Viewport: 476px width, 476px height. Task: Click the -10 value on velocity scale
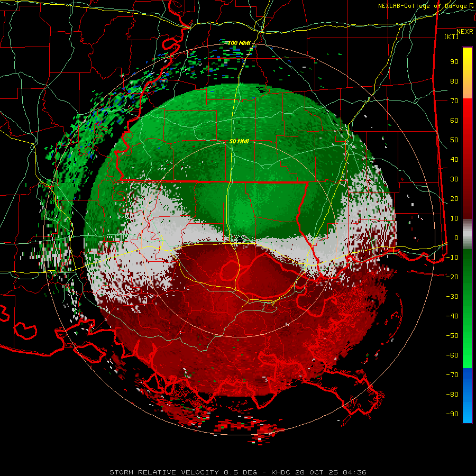pyautogui.click(x=452, y=258)
